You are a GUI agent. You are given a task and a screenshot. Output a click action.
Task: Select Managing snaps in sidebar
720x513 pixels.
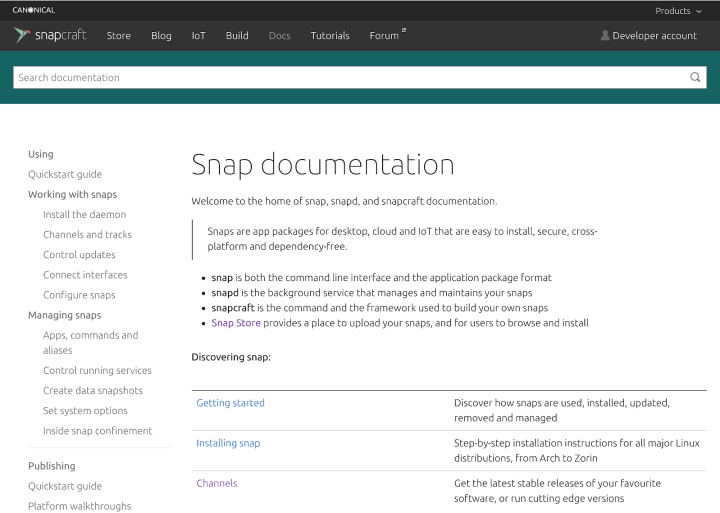(64, 315)
